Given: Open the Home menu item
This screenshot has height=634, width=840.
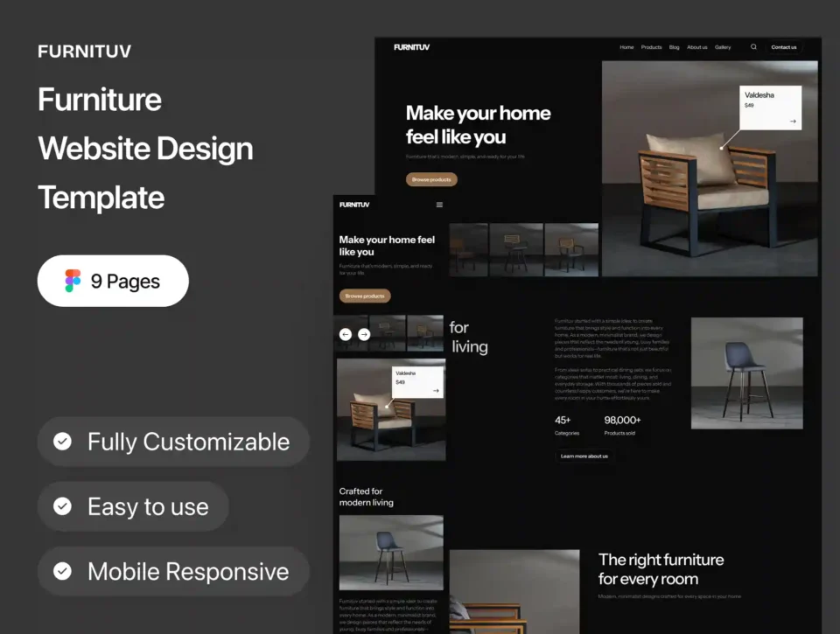Looking at the screenshot, I should [626, 47].
